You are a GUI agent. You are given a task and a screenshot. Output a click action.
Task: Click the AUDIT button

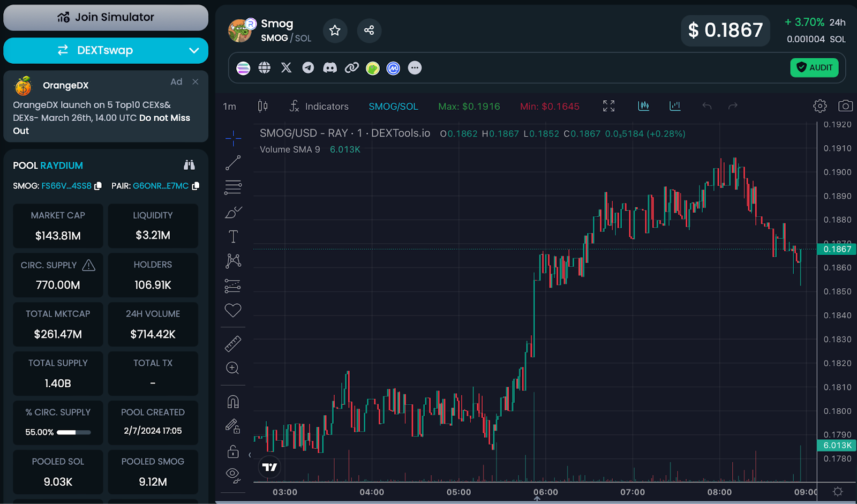click(814, 67)
